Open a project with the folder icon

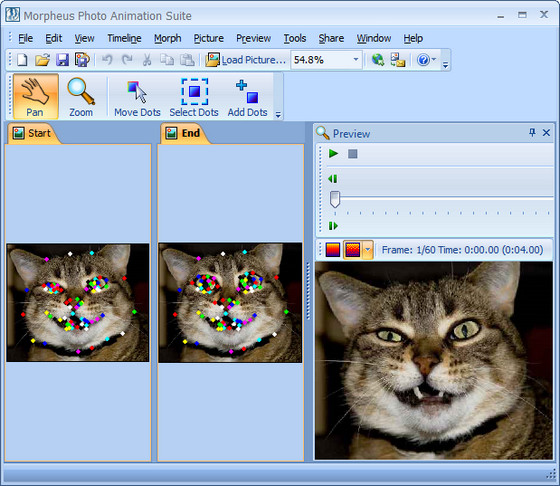point(42,60)
